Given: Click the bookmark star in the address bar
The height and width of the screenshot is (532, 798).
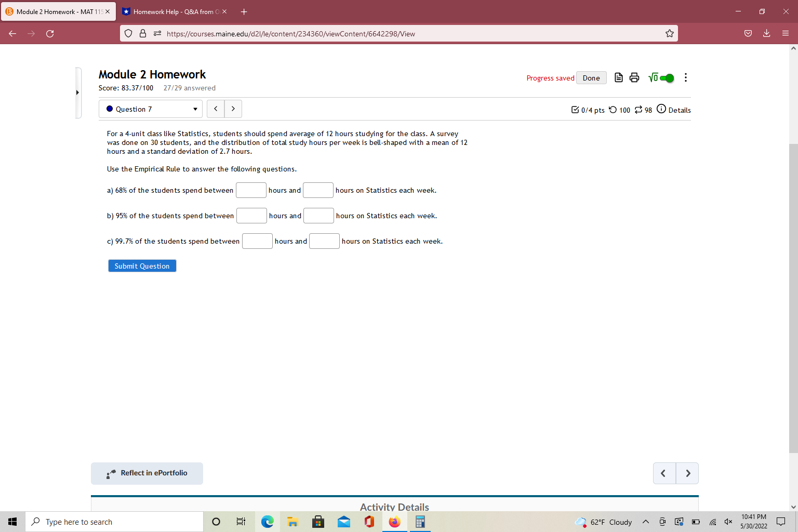Looking at the screenshot, I should (669, 33).
